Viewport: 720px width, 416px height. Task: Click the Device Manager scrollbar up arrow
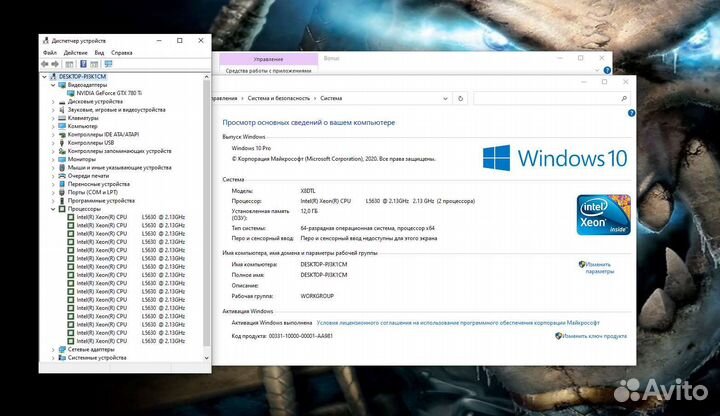click(206, 77)
